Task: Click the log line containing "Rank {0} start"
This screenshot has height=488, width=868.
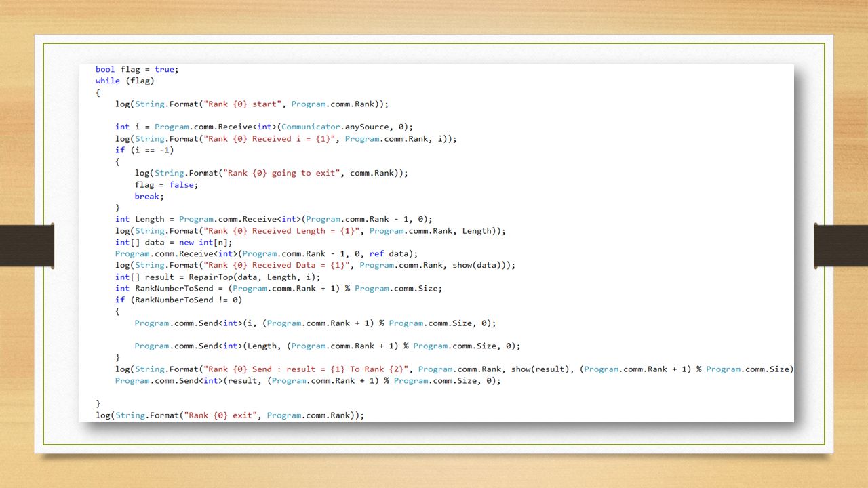Action: (x=252, y=104)
